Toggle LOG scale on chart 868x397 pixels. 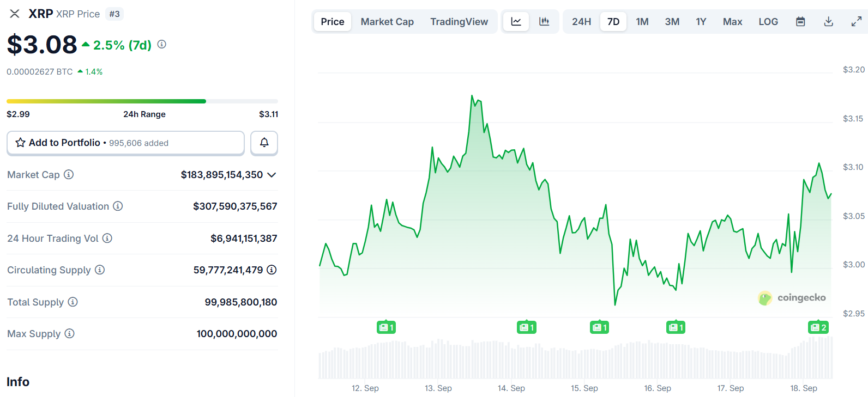pos(768,22)
